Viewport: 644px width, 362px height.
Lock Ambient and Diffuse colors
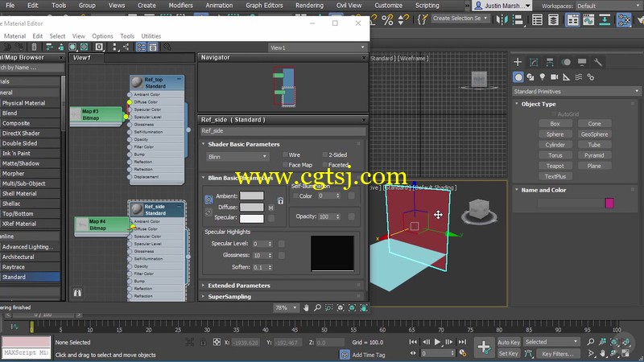click(x=208, y=200)
